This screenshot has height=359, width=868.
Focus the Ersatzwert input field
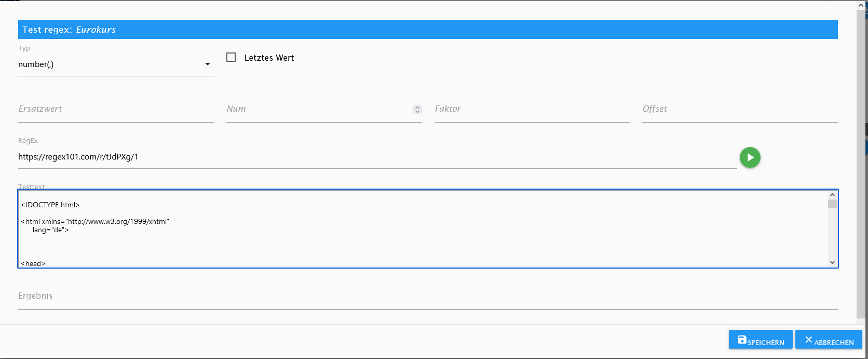[116, 109]
